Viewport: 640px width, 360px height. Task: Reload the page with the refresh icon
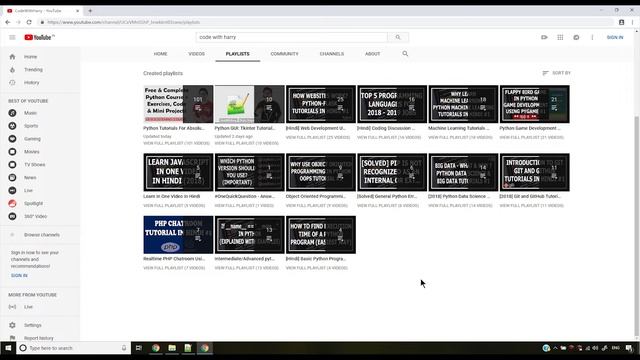(29, 22)
